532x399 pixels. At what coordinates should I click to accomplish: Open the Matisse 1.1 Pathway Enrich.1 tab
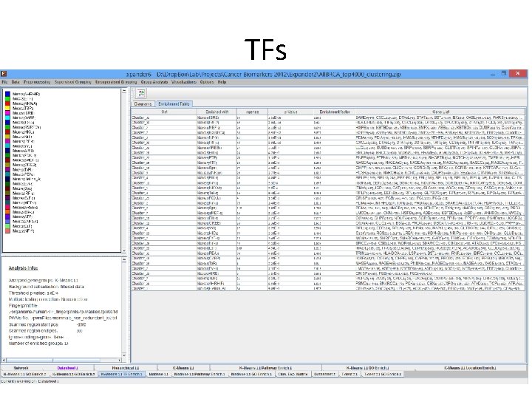199,374
